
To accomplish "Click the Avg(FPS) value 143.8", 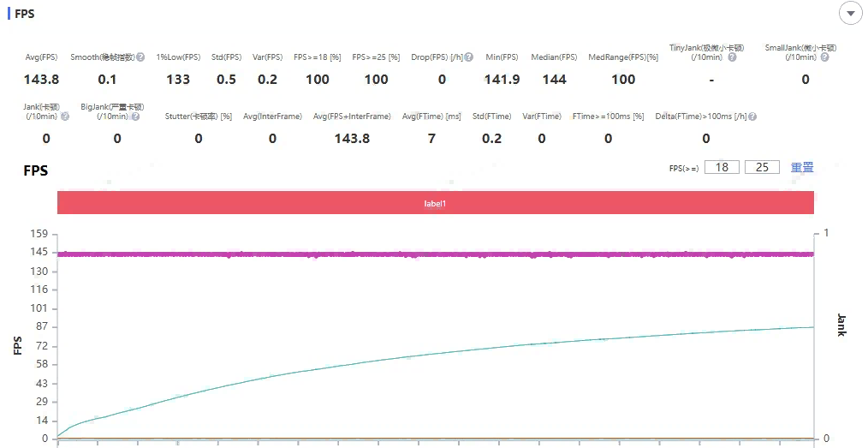I will coord(42,80).
